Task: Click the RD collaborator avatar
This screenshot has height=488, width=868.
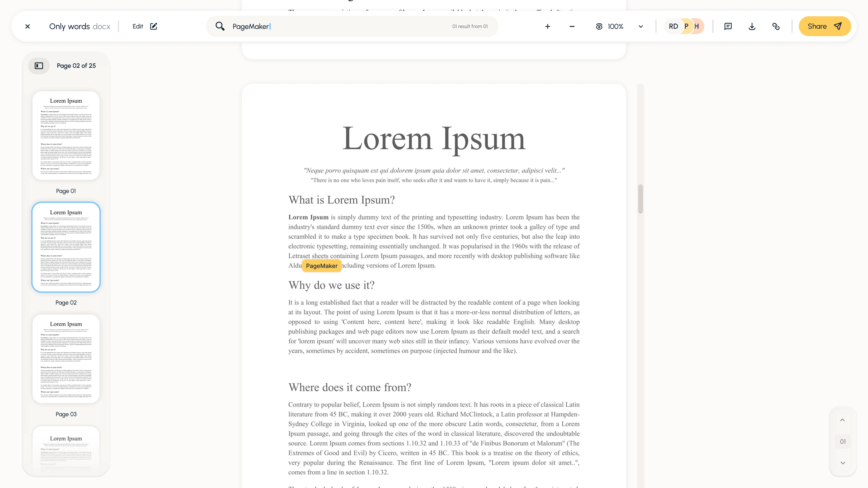Action: (x=673, y=26)
